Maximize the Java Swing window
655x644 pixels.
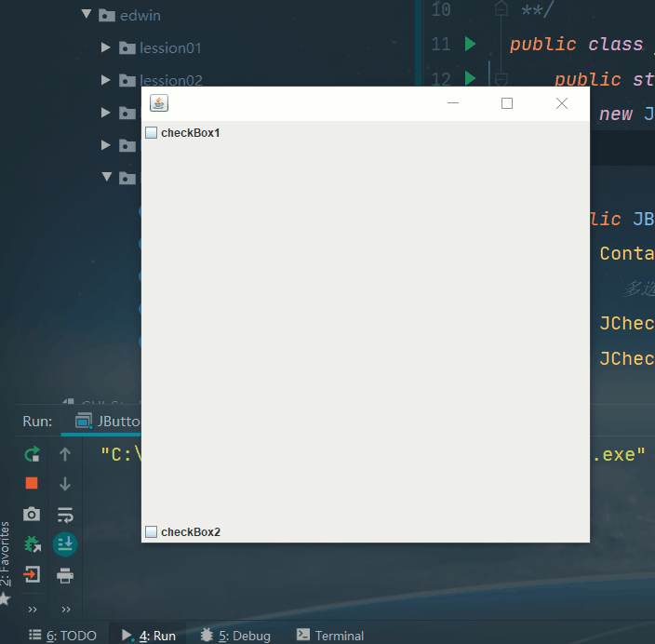[507, 103]
